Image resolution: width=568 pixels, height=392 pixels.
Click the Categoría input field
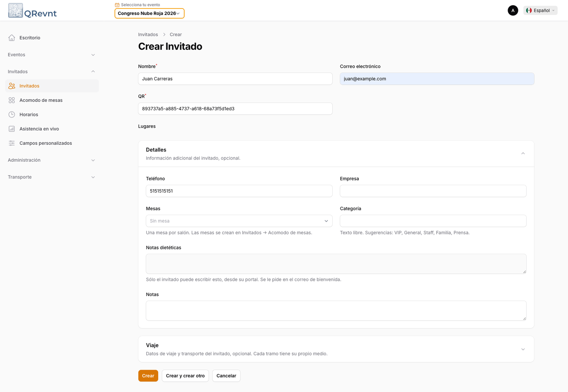tap(433, 221)
